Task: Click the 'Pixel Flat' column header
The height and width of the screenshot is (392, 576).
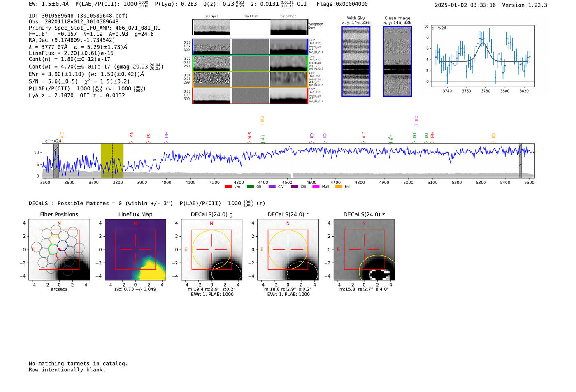Action: coord(250,16)
